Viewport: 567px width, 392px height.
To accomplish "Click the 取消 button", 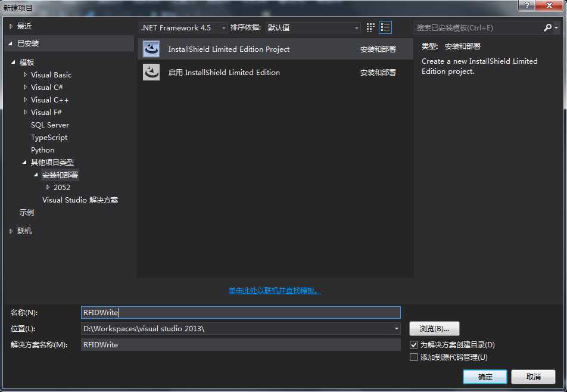I will (x=534, y=377).
